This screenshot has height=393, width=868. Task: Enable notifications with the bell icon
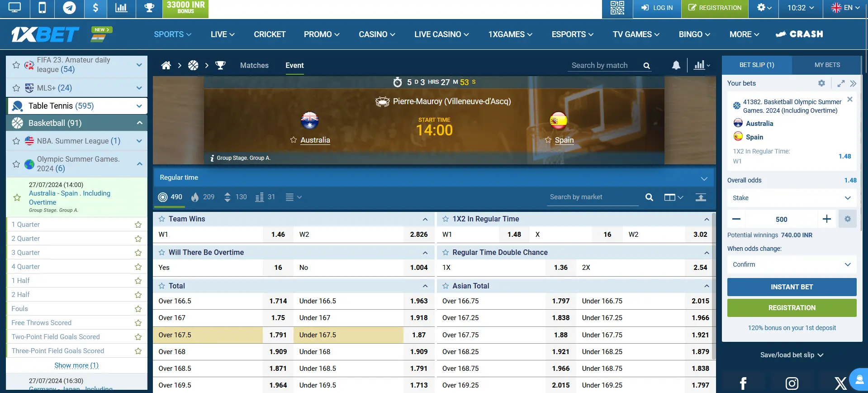click(x=676, y=65)
